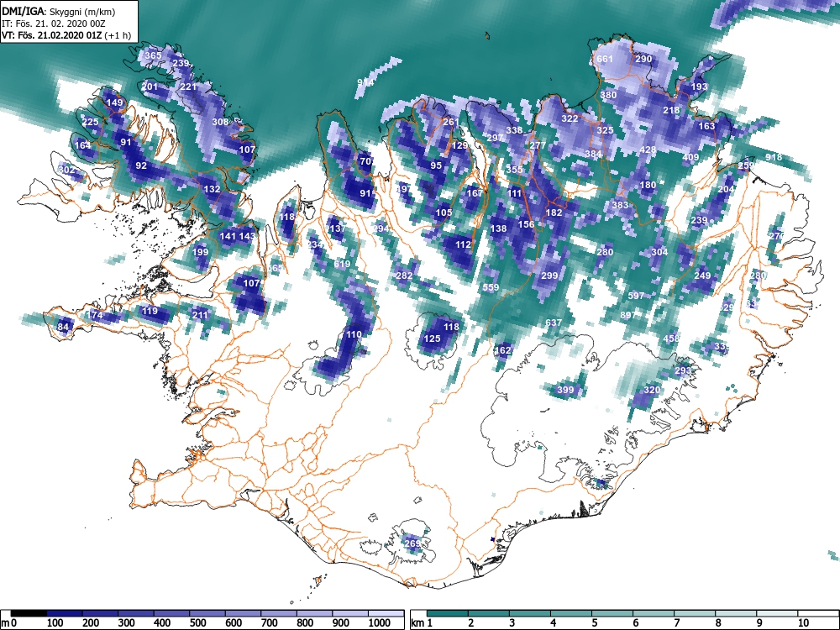840x630 pixels.
Task: Select the map value 92 in Westfjords
Action: [141, 166]
